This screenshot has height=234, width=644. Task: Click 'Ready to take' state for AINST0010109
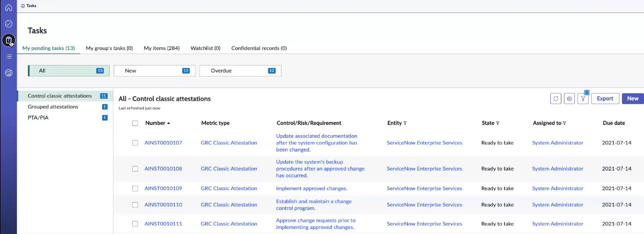click(497, 188)
